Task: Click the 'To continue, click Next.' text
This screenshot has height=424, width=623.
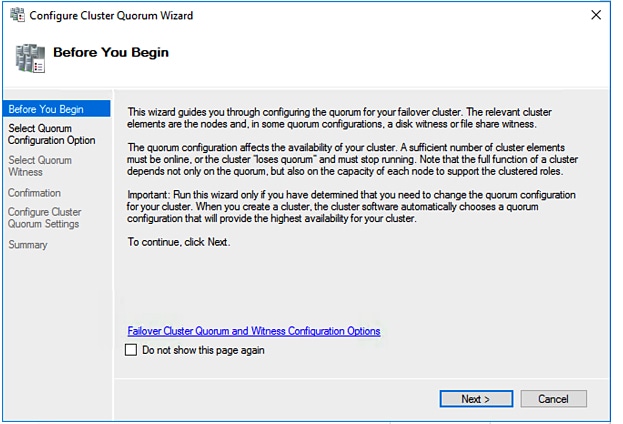Action: (x=179, y=242)
